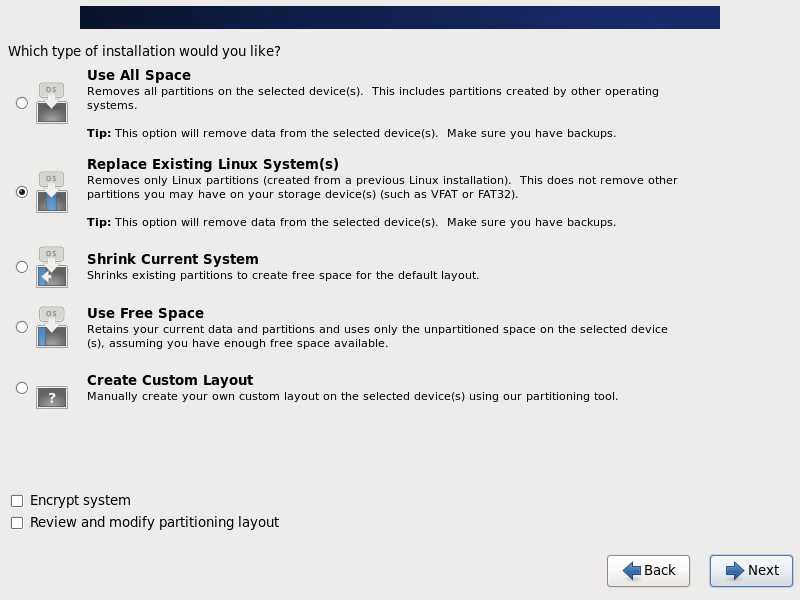
Task: Click the blue arrow on Back
Action: coord(632,570)
